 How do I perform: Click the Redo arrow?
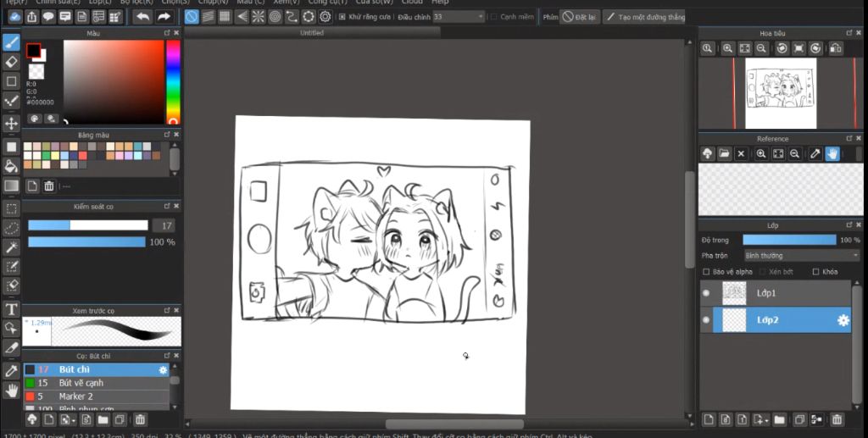point(164,17)
